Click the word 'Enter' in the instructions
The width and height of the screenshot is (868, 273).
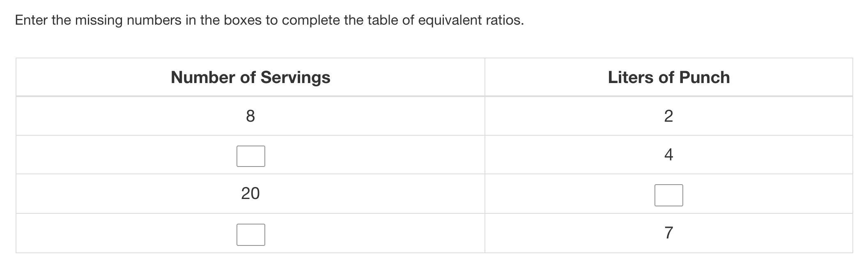pyautogui.click(x=31, y=20)
